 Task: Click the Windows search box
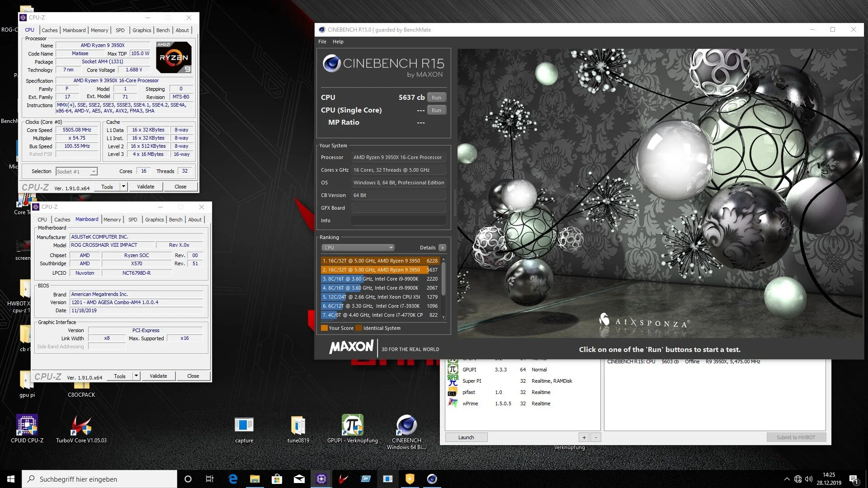pyautogui.click(x=99, y=479)
